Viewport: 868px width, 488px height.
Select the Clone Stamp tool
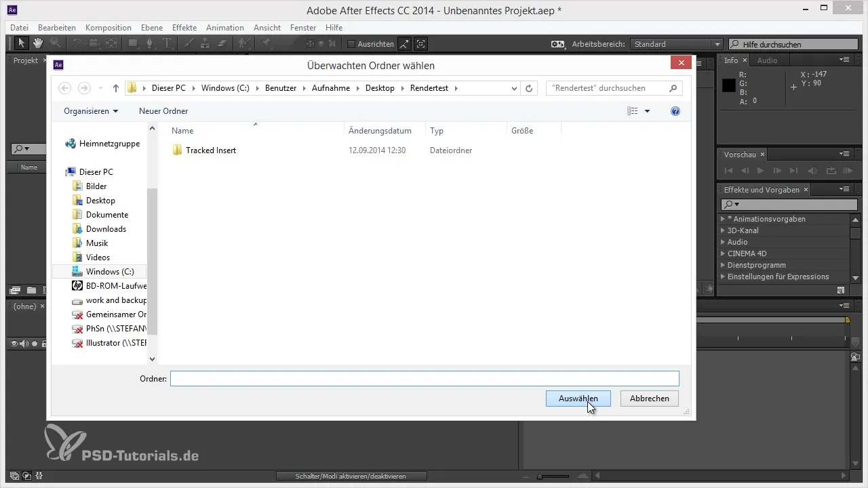205,43
